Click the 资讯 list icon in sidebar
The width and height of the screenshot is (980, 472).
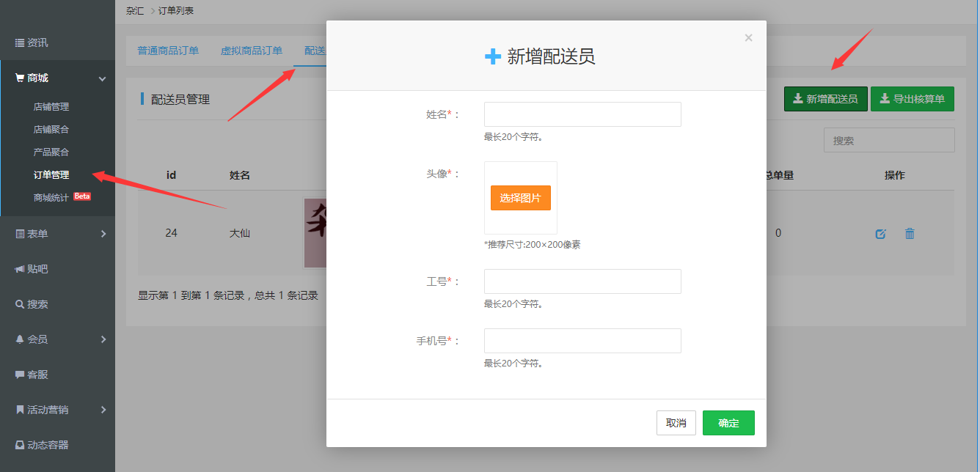coord(20,43)
